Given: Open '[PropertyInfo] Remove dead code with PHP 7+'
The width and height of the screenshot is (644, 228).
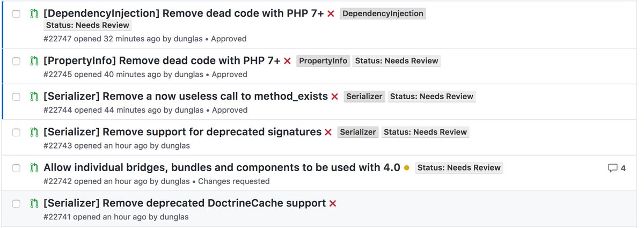Looking at the screenshot, I should tap(162, 61).
